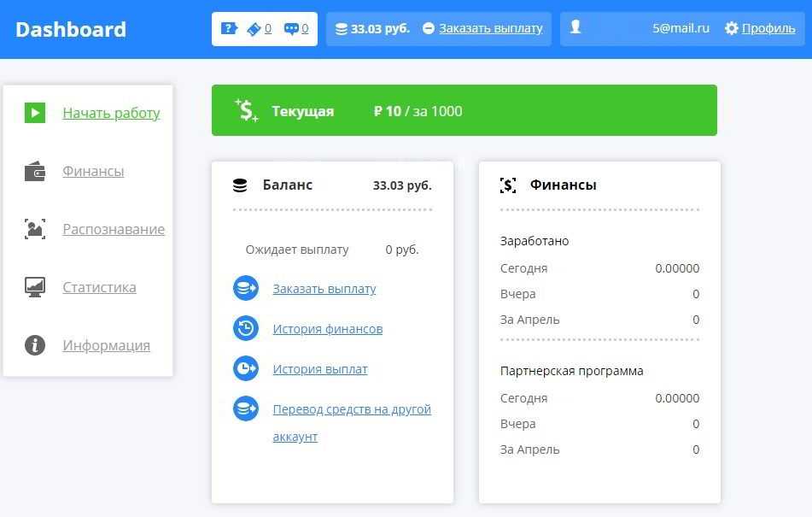This screenshot has width=812, height=517.
Task: Click the dollar frame icon beside Финансы heading
Action: (x=508, y=185)
